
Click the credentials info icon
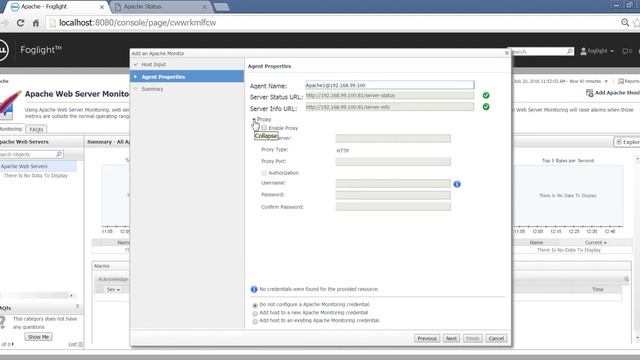click(254, 289)
